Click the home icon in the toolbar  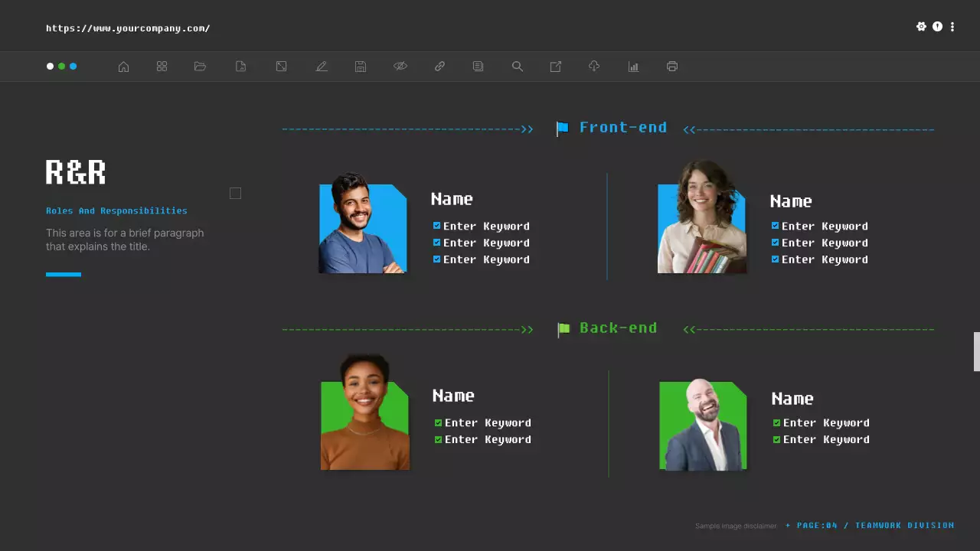pyautogui.click(x=123, y=67)
